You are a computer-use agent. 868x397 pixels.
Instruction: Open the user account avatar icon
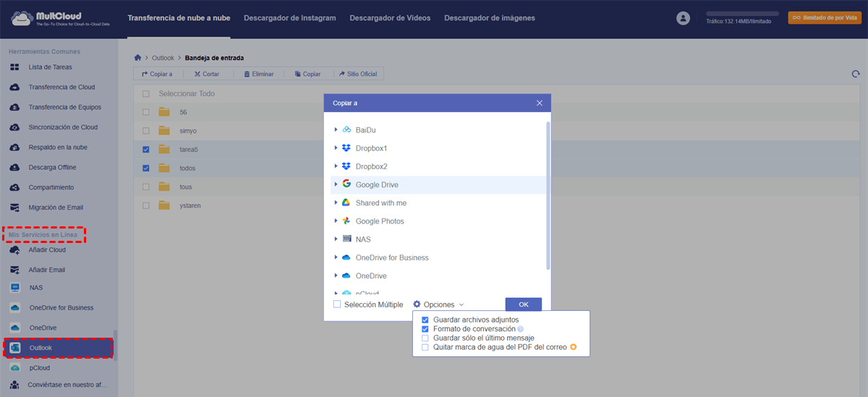[683, 18]
